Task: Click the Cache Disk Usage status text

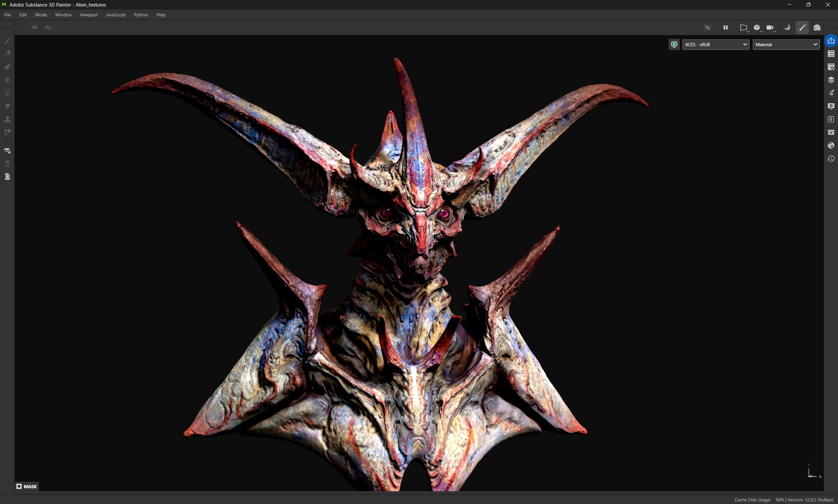Action: (759, 500)
